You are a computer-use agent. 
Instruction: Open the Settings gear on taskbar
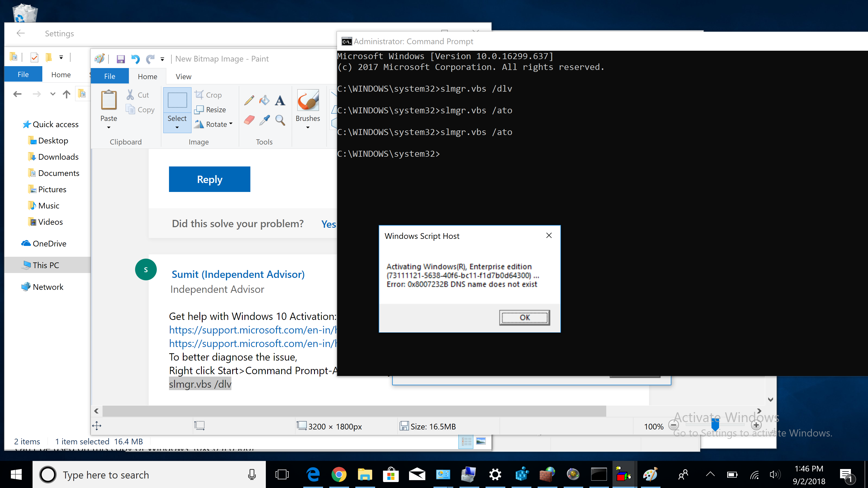pos(495,475)
